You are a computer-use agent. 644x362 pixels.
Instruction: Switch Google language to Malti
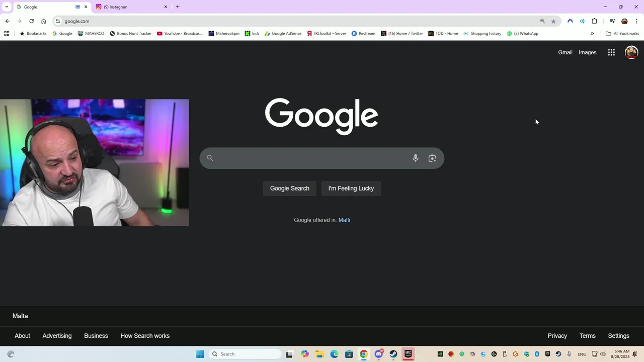pos(344,220)
